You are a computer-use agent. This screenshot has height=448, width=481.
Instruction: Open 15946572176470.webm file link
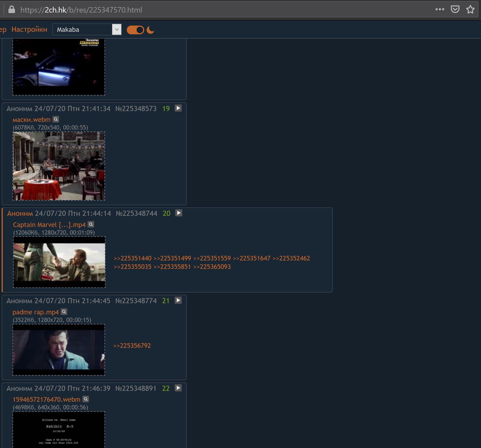click(47, 400)
